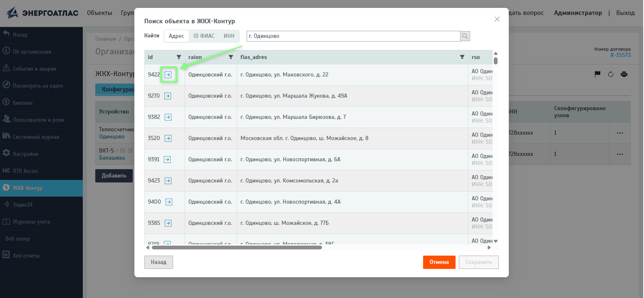Click the search magnifier icon in dialog
Screen dimensions: 644x298
pyautogui.click(x=465, y=36)
